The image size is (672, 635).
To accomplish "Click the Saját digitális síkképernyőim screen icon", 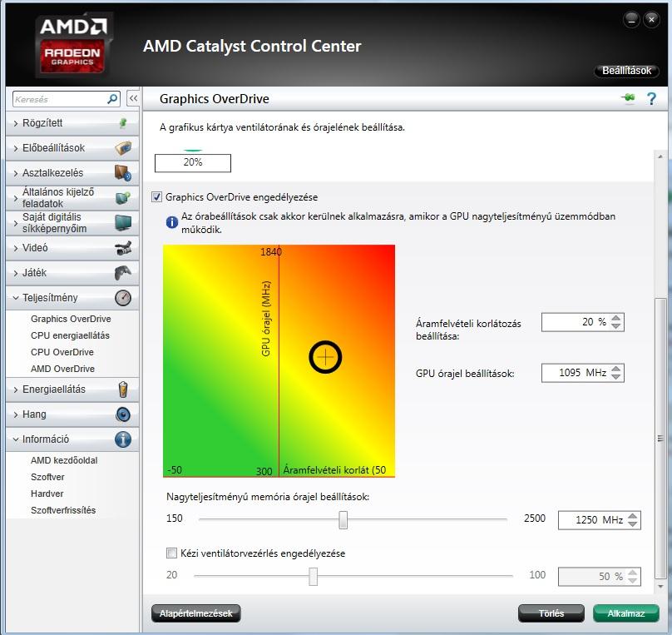I will click(x=123, y=222).
